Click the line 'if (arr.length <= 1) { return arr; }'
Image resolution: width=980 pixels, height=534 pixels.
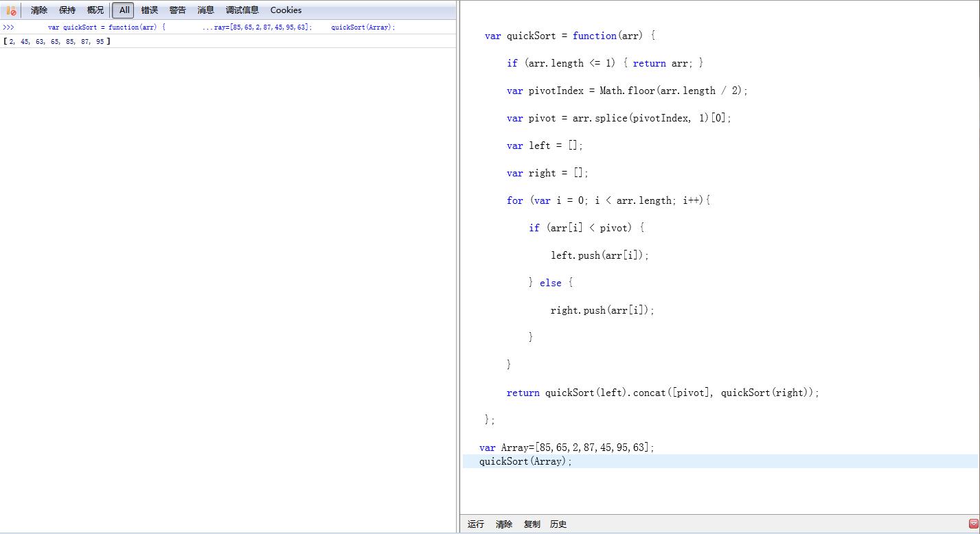coord(605,63)
